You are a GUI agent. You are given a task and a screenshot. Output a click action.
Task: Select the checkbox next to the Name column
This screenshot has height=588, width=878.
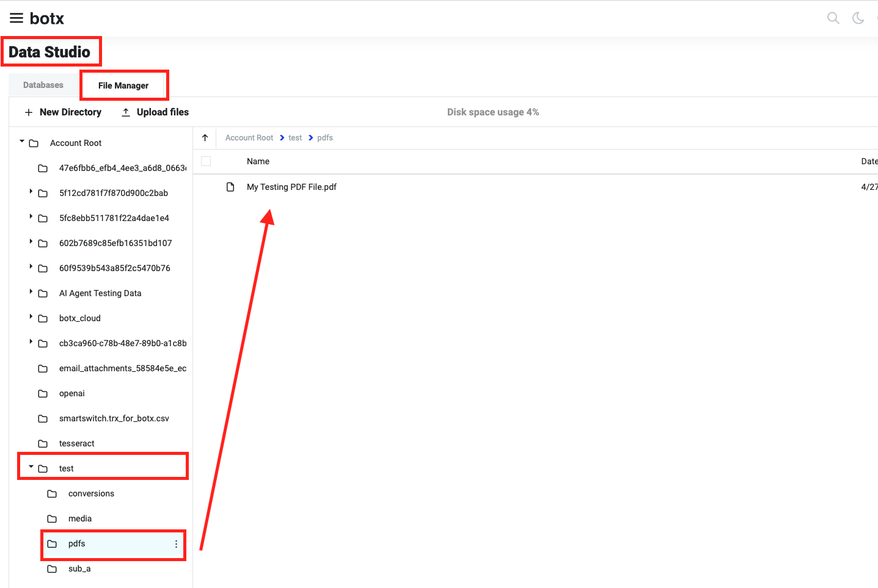206,161
